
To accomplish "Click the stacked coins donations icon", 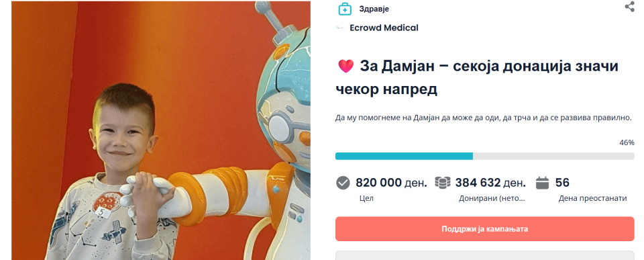I will pos(443,183).
